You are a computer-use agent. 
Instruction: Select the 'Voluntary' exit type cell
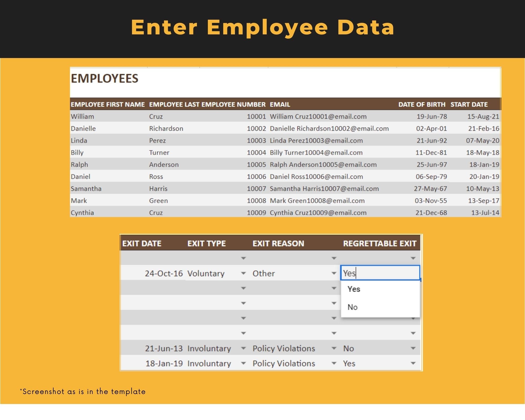pyautogui.click(x=206, y=273)
